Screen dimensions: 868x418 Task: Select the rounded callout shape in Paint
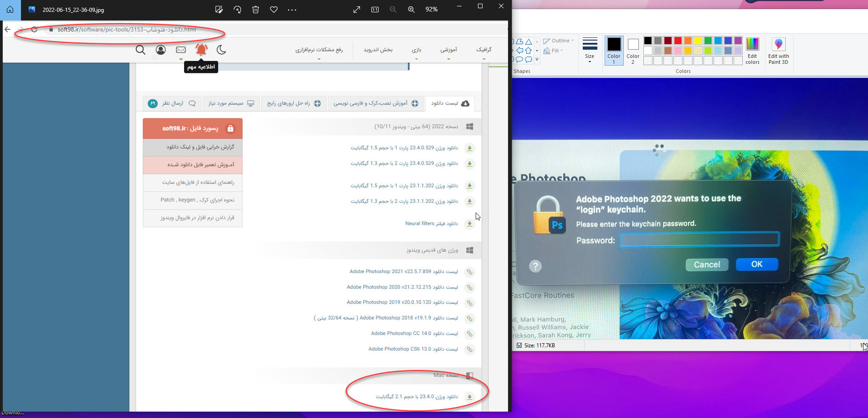click(519, 59)
